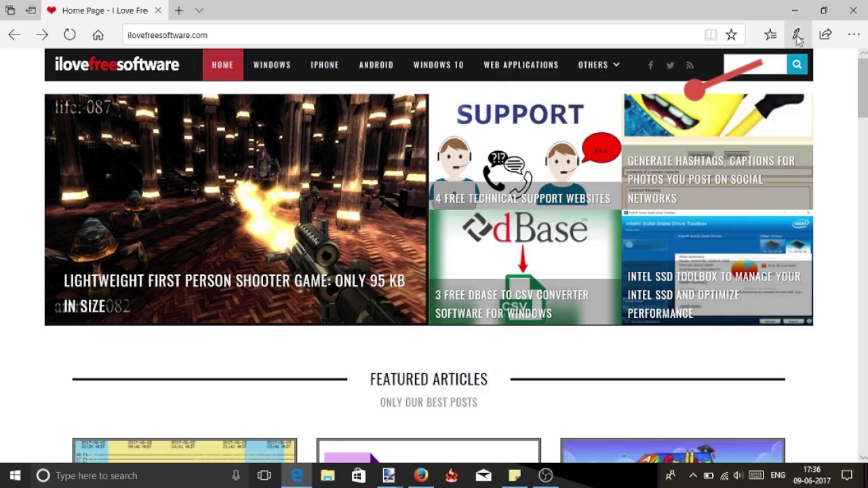Screen dimensions: 868x488
Task: Click the Cortana microphone icon
Action: [x=236, y=475]
